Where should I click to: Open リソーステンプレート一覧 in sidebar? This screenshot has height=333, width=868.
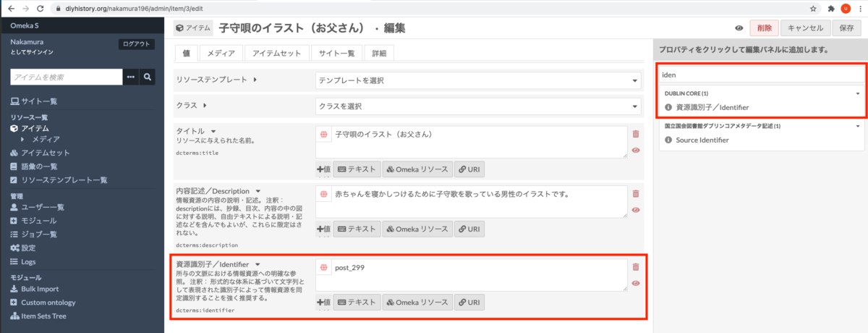[x=59, y=180]
